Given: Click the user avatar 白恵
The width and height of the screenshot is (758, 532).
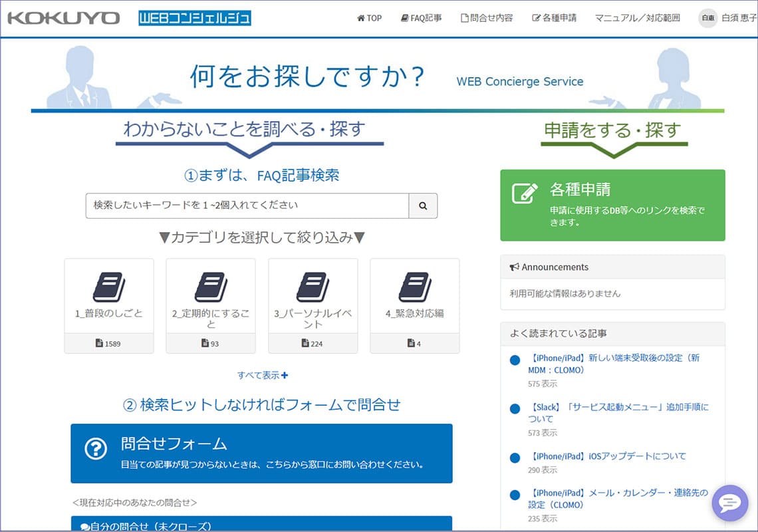Looking at the screenshot, I should pyautogui.click(x=707, y=18).
